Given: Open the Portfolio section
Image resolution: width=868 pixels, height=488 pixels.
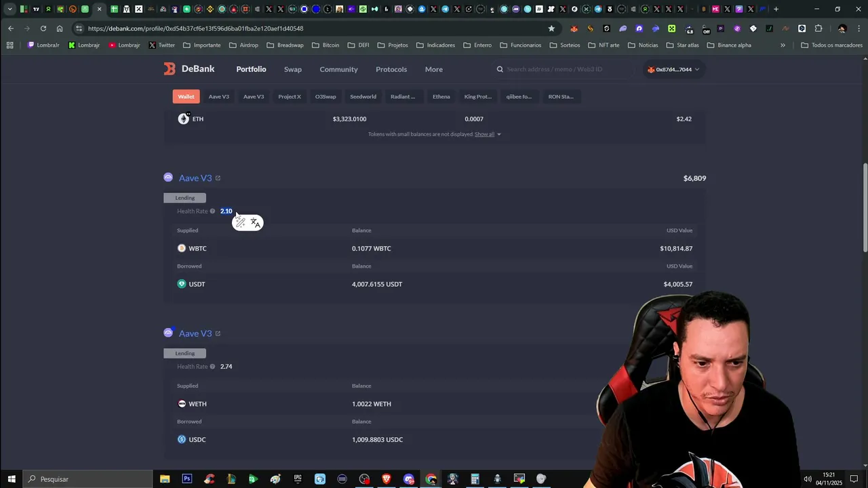Looking at the screenshot, I should [x=251, y=69].
